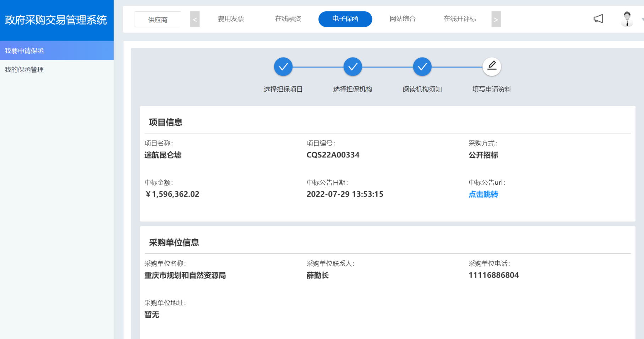Switch to the 在线融资 tab

pos(288,19)
